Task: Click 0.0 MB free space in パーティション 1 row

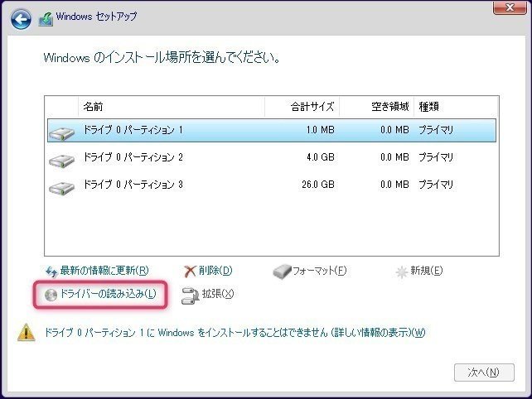Action: 394,130
